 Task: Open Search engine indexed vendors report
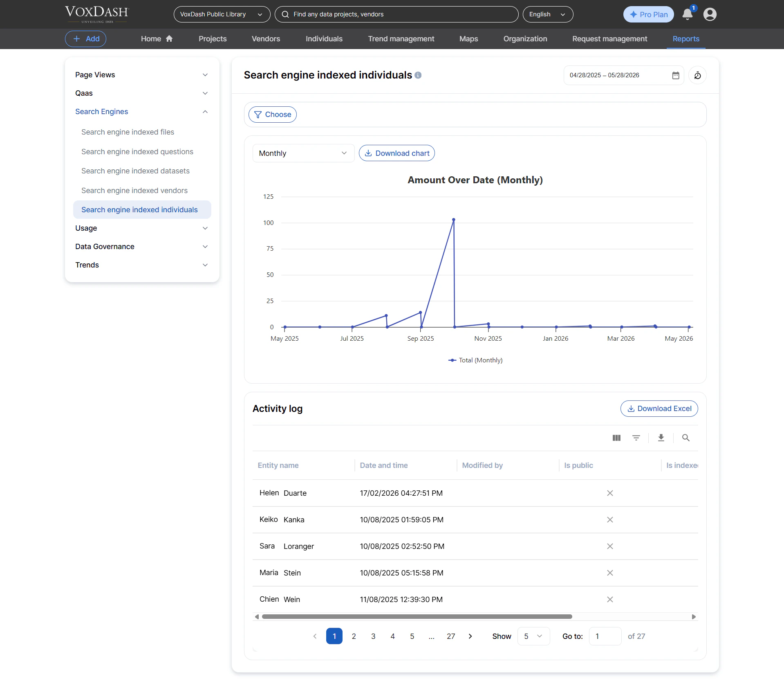pyautogui.click(x=142, y=191)
